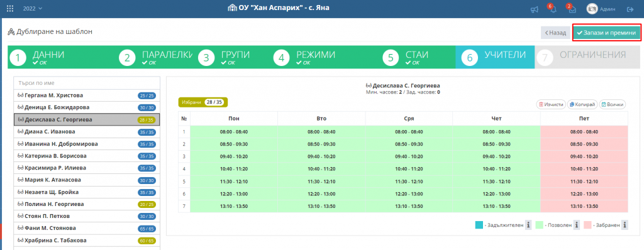This screenshot has height=250, width=644.
Task: Click the Забранен pink color swatch
Action: 587,225
